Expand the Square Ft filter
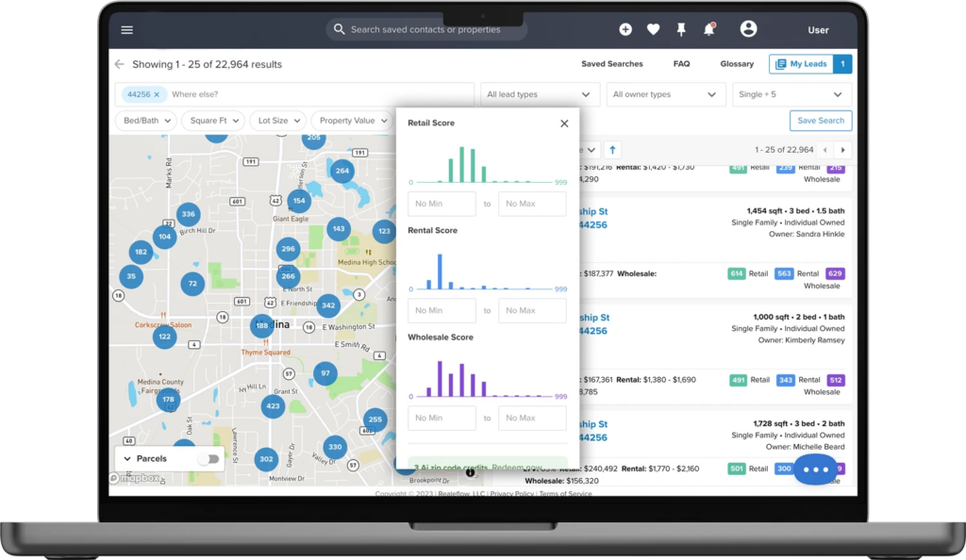Screen dimensions: 966x560 (x=214, y=121)
